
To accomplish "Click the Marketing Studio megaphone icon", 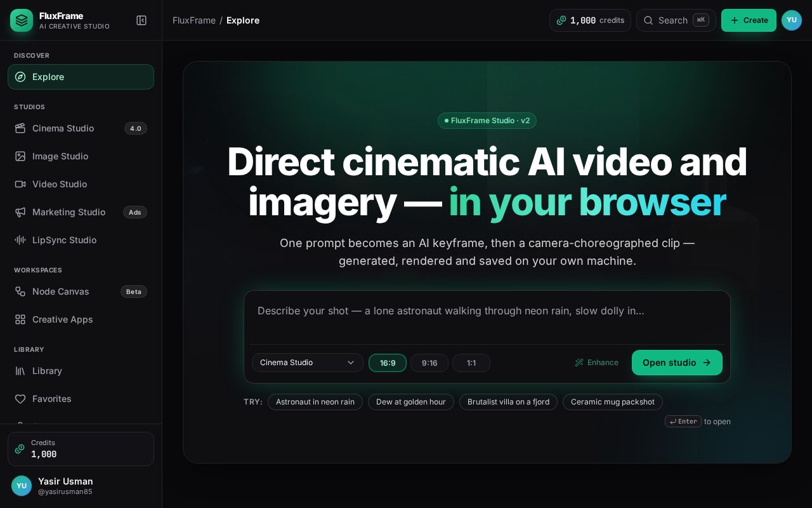I will coord(20,212).
